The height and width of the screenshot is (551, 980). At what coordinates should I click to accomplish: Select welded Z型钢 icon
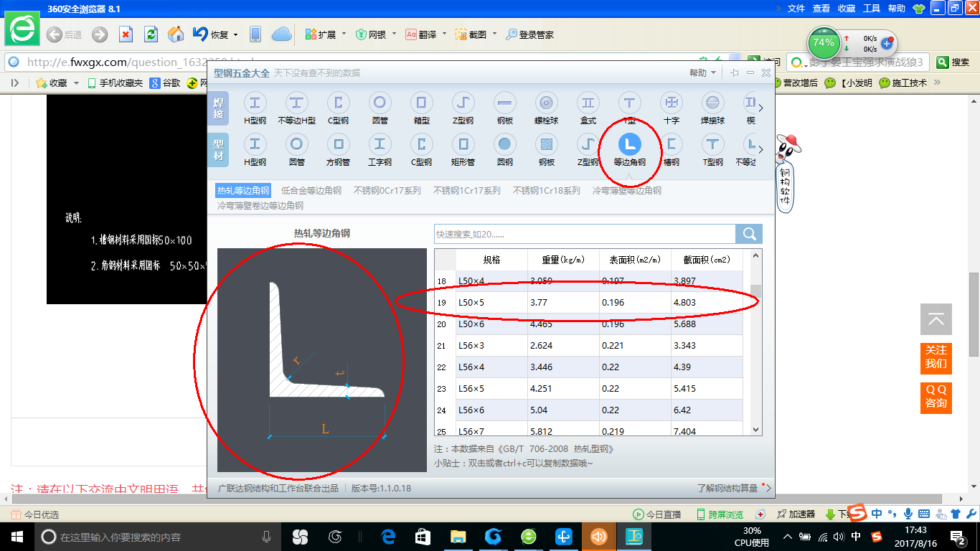click(463, 103)
